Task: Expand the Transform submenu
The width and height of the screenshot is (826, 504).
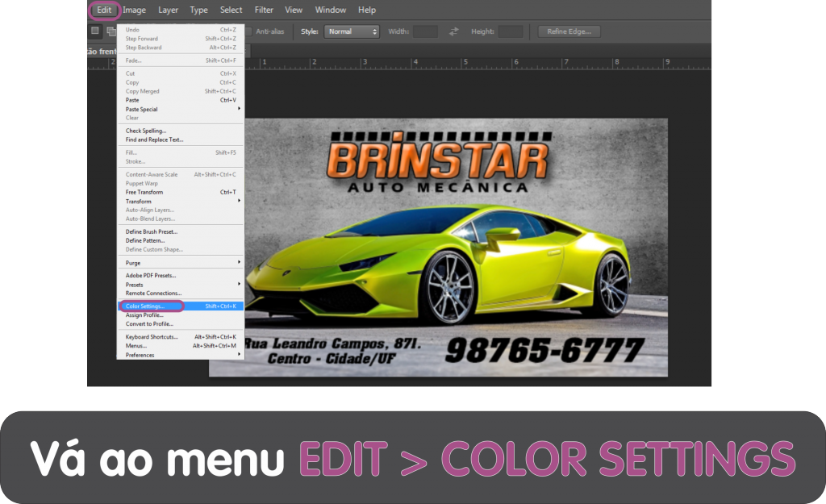Action: pos(180,201)
